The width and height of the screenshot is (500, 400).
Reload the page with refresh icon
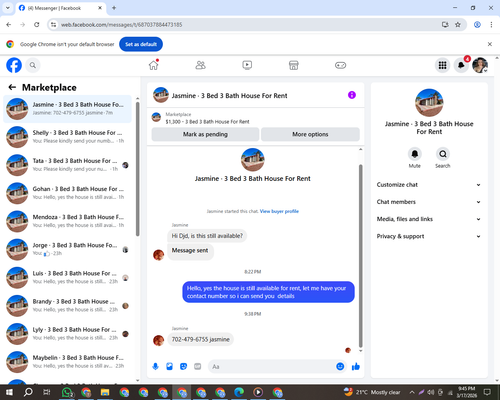(37, 25)
